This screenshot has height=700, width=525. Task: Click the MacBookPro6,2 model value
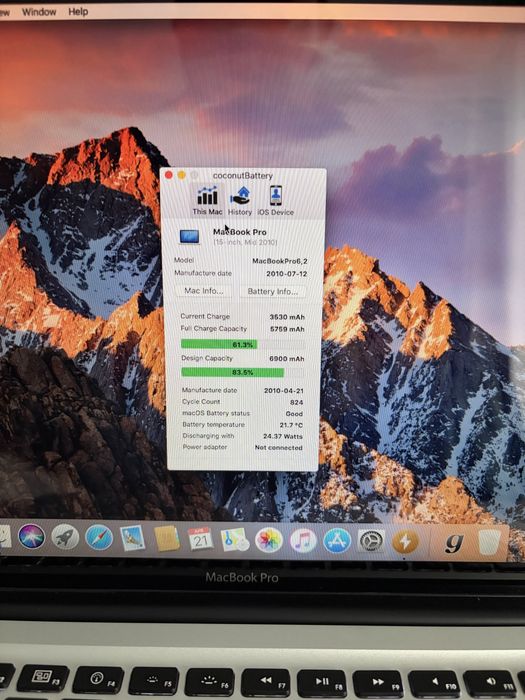(x=280, y=261)
